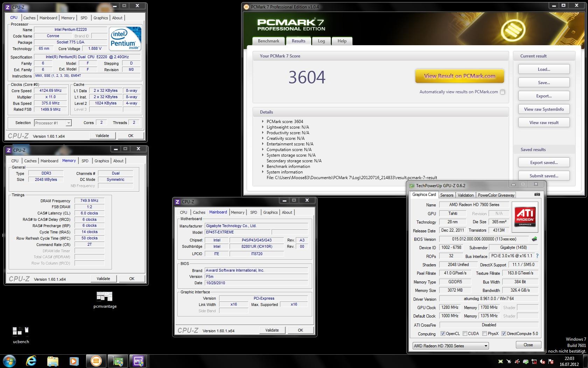Expand the PCMark score: 3604 detail
Viewport: 588px width, 368px height.
tap(263, 121)
